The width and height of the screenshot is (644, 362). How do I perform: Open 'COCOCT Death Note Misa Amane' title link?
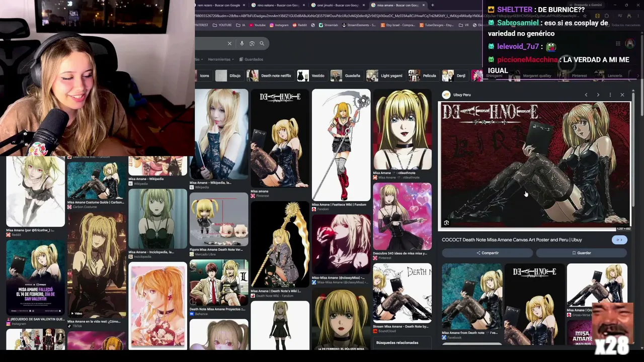tap(512, 240)
